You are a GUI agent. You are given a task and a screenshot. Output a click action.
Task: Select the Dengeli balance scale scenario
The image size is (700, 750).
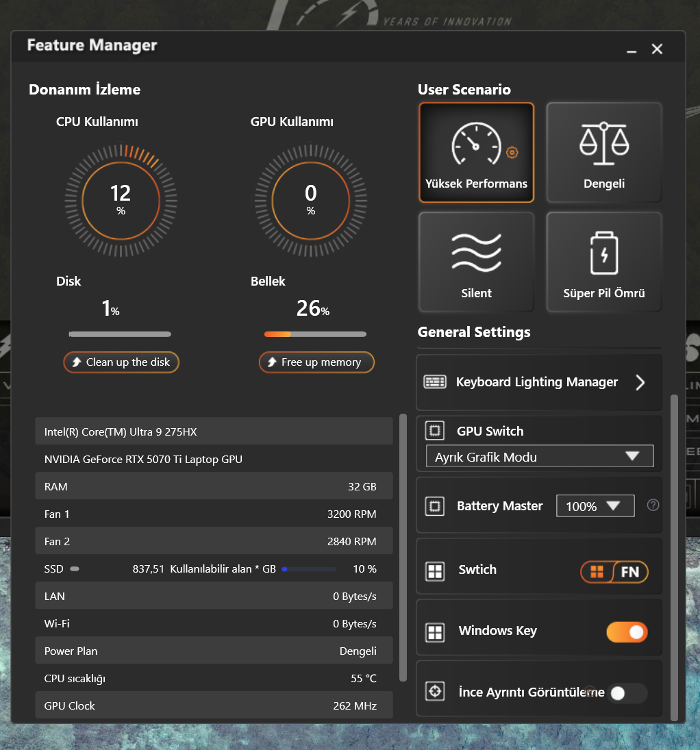point(604,152)
